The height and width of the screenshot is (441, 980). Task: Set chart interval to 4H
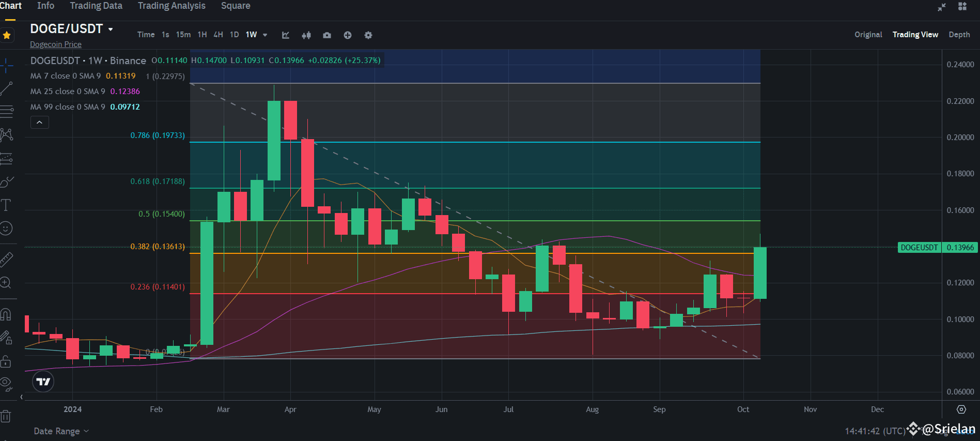[x=219, y=35]
